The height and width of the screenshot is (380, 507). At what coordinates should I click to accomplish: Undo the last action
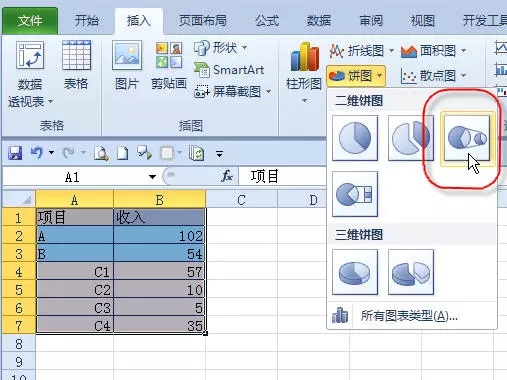click(37, 153)
